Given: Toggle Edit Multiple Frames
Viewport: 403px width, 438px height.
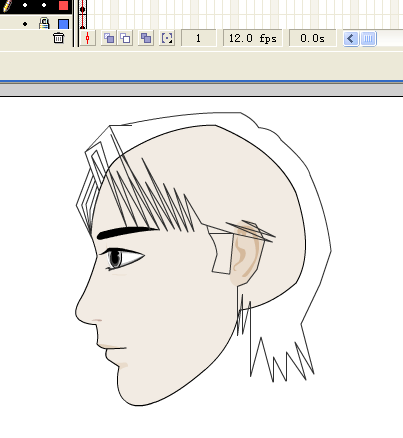Looking at the screenshot, I should (146, 38).
